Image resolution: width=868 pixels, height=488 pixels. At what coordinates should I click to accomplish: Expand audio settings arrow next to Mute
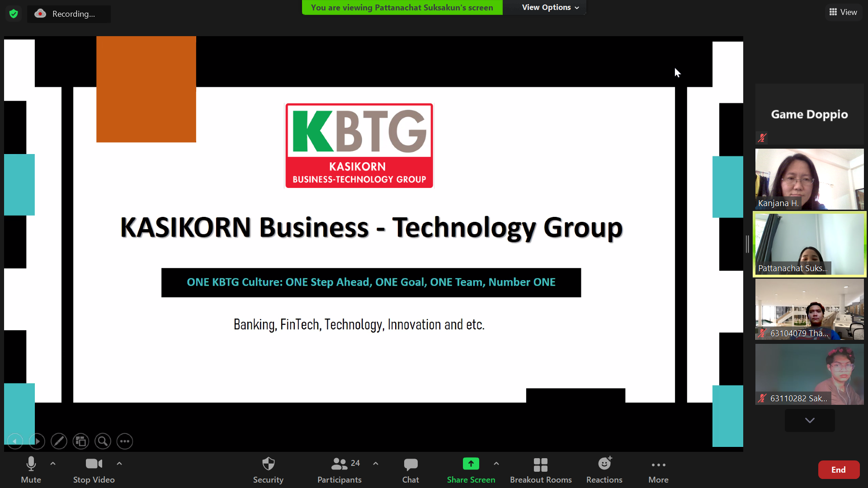tap(53, 464)
